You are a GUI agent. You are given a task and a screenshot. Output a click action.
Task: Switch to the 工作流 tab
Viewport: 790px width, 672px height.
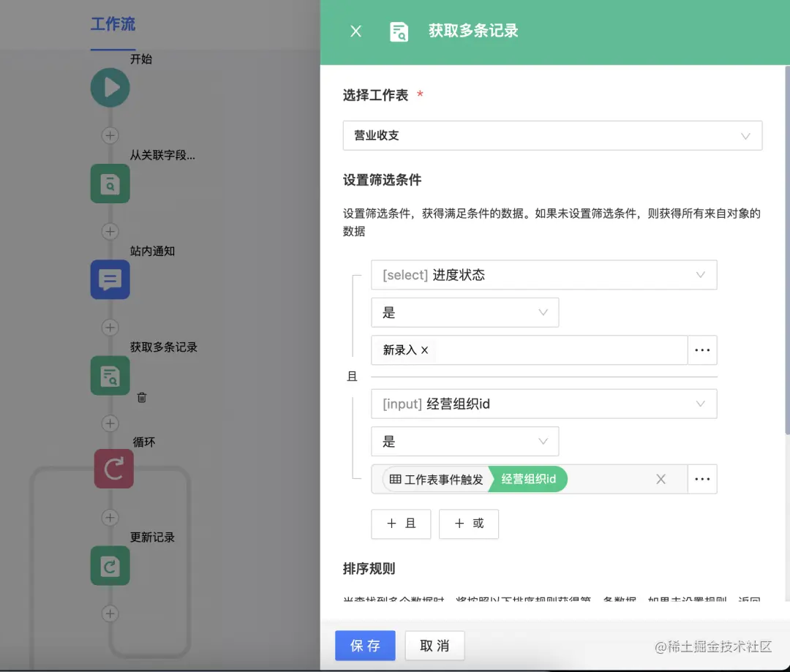[113, 24]
